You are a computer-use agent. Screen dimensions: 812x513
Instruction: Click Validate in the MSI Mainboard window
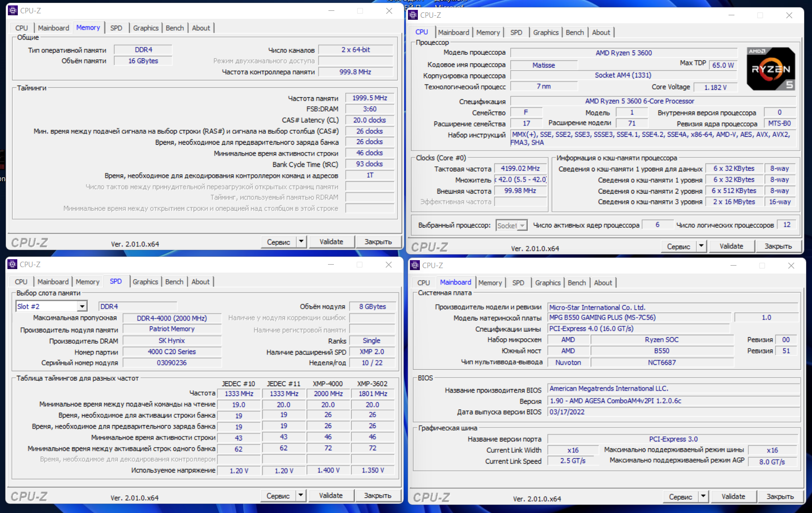tap(733, 497)
